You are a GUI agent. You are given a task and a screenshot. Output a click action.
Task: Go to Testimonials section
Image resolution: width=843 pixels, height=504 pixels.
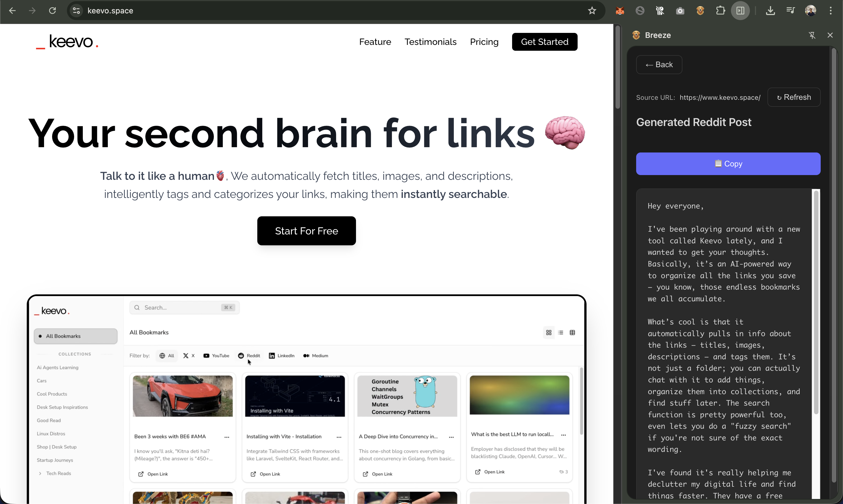(x=430, y=42)
